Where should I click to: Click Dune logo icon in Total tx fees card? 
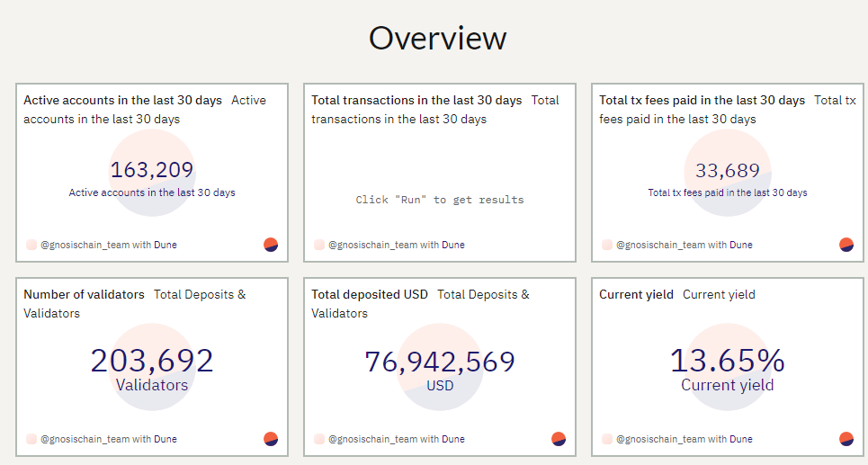point(846,245)
